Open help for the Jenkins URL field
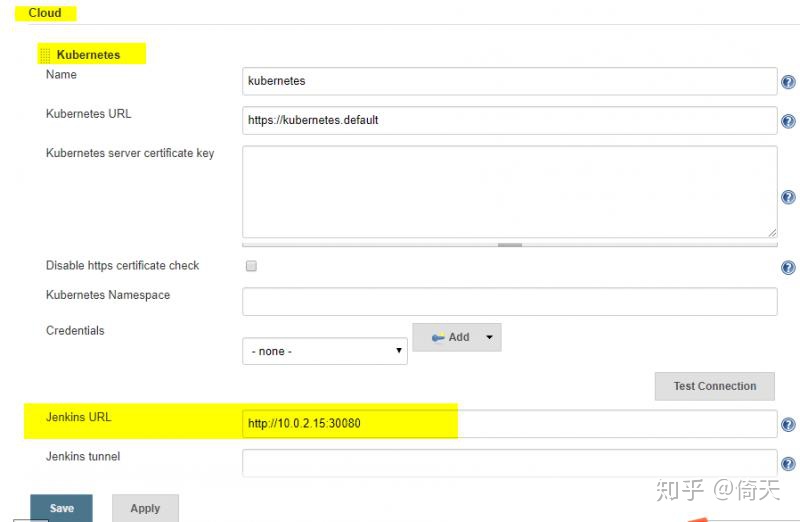Viewport: 800px width, 522px height. (788, 424)
